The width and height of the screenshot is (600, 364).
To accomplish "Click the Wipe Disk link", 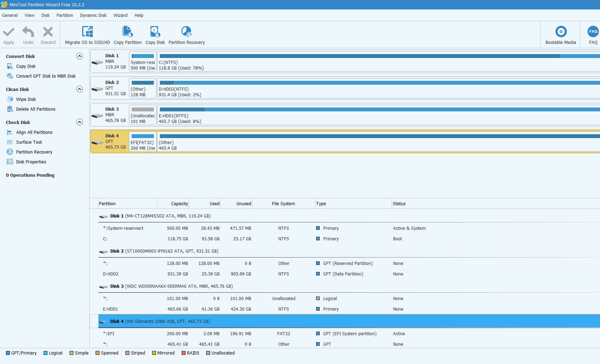I will pyautogui.click(x=26, y=99).
